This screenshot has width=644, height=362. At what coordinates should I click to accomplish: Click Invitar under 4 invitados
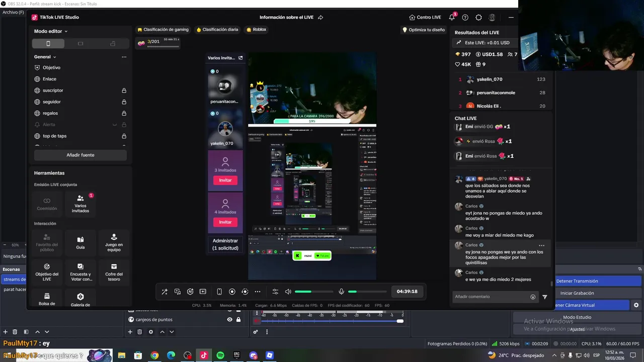(225, 222)
